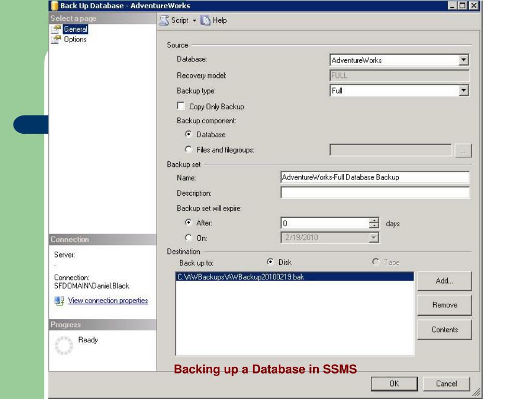Increase expire days with up spinner
The width and height of the screenshot is (532, 399).
pos(373,220)
